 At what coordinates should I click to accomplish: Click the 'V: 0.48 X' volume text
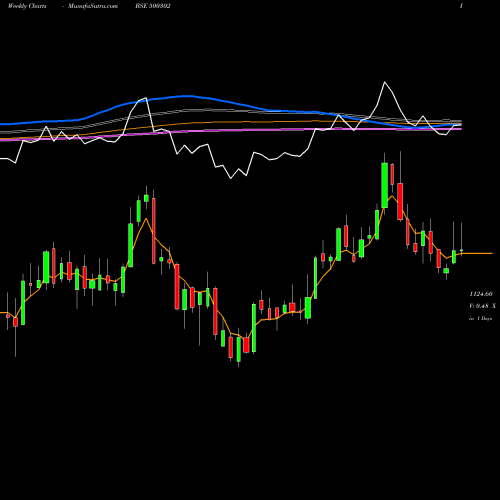(482, 306)
